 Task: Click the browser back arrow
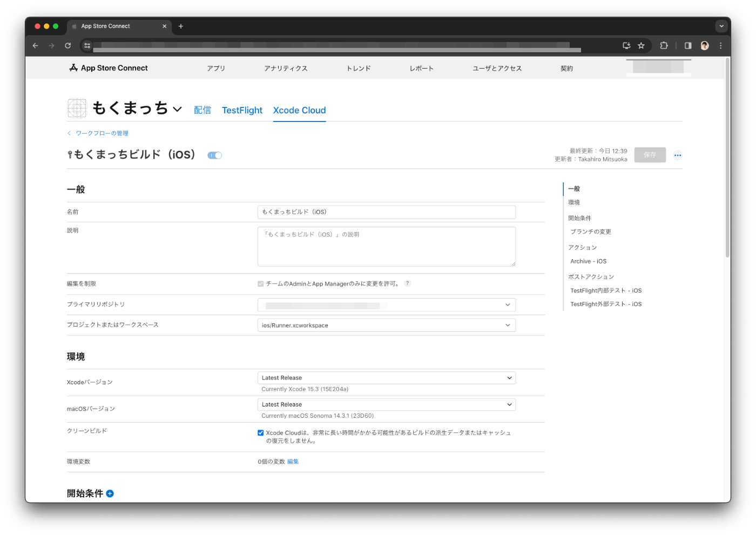[x=36, y=46]
